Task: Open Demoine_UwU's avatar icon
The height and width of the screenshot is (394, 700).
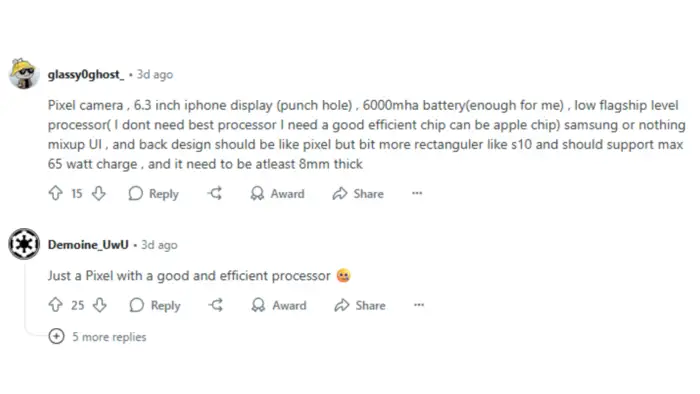Action: point(24,244)
